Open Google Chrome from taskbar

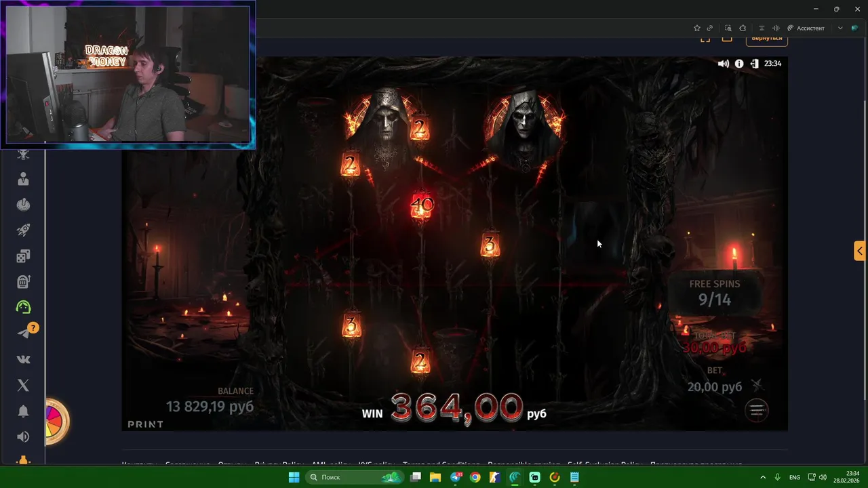475,477
